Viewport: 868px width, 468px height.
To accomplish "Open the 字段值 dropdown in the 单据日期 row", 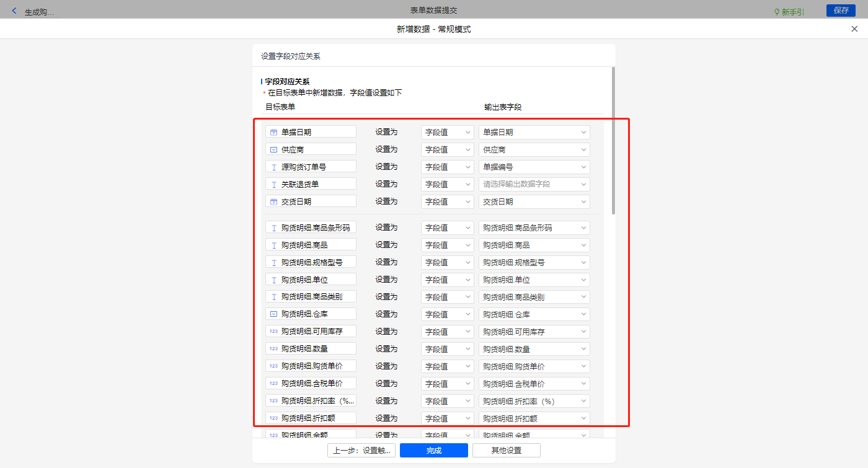I will [x=447, y=132].
